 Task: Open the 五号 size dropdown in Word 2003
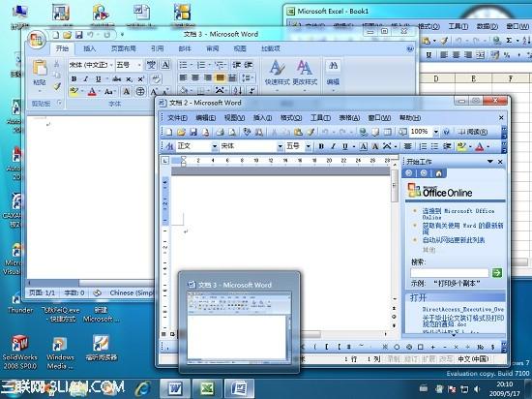tap(308, 146)
